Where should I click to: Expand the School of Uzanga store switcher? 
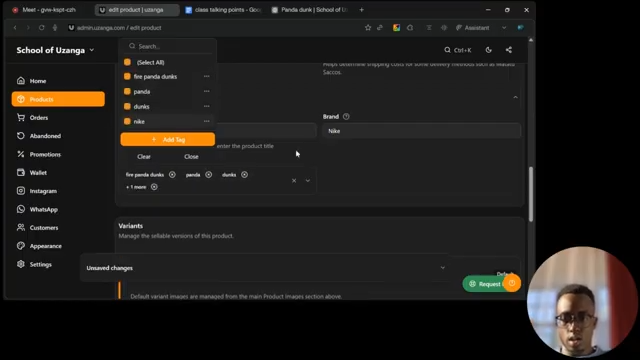pos(55,50)
